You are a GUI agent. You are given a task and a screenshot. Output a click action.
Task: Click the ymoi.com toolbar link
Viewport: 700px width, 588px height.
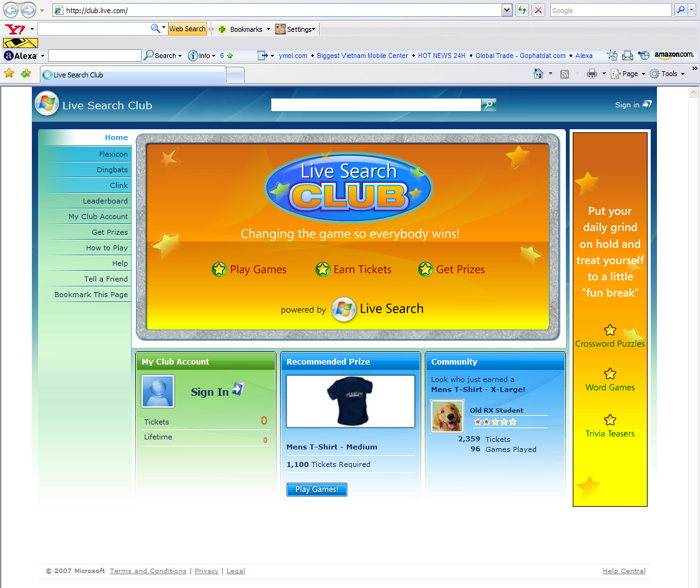tap(293, 56)
